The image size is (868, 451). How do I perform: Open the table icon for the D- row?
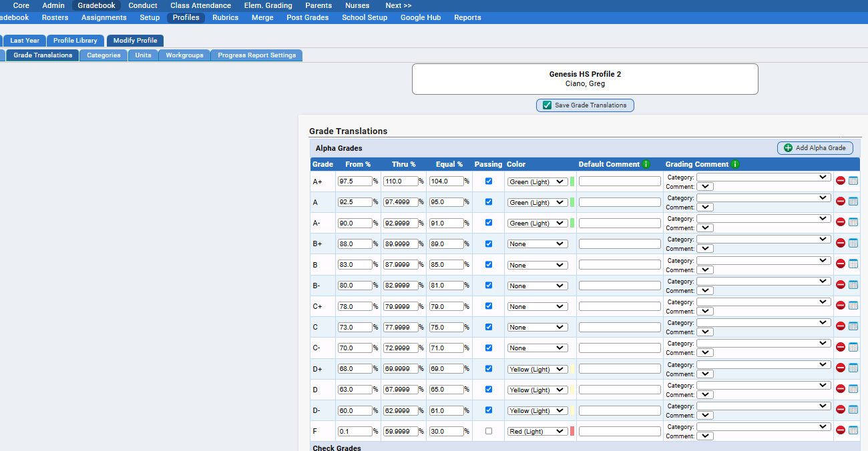(x=853, y=410)
